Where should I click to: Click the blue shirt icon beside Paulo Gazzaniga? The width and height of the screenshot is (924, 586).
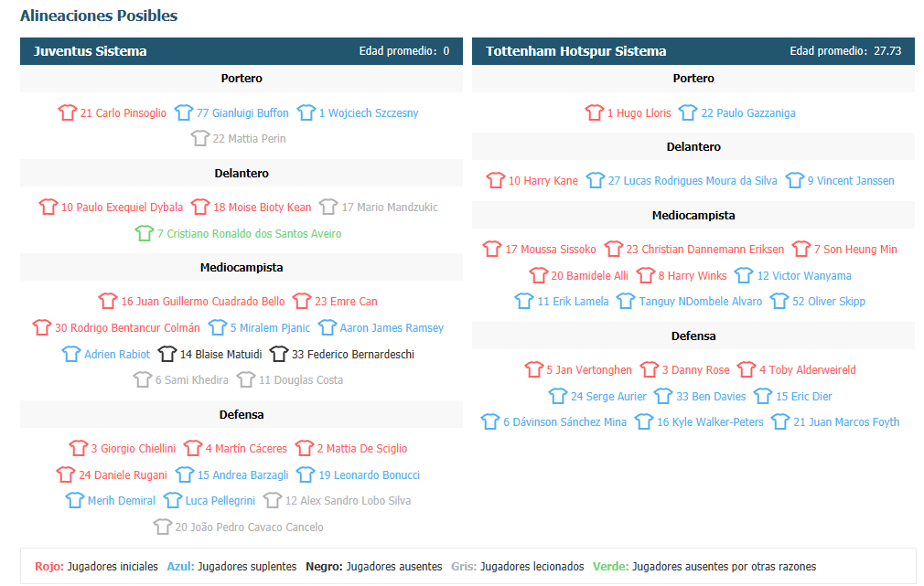(688, 112)
